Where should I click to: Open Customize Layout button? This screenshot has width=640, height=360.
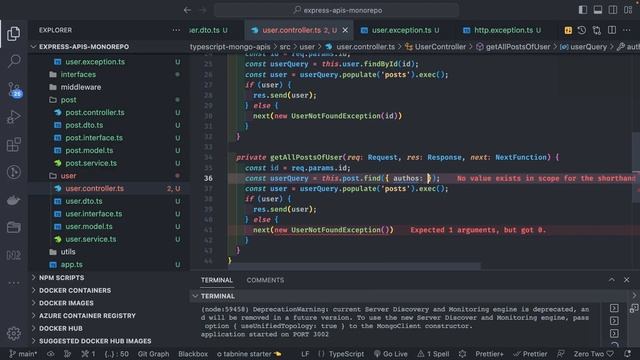point(628,10)
